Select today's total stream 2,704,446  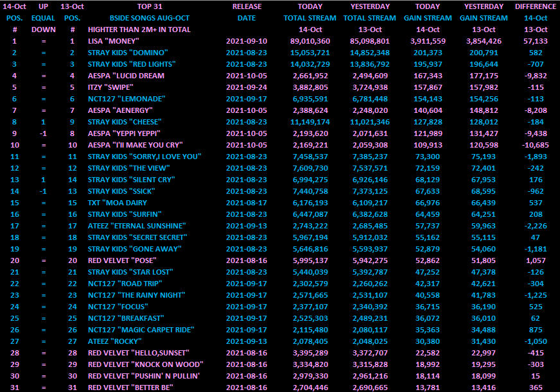310,388
